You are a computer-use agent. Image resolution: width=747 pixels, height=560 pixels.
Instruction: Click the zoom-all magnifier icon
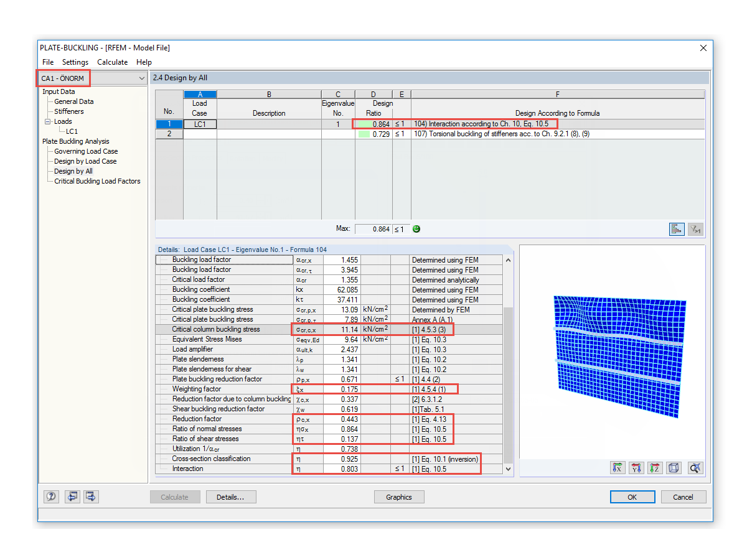[696, 467]
